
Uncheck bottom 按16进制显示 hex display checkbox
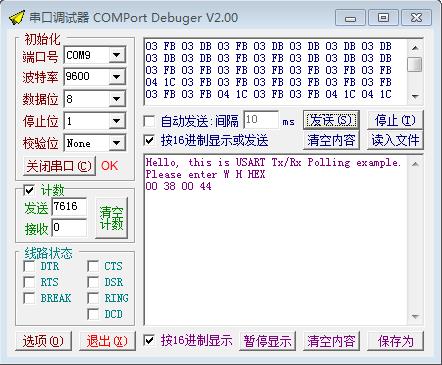149,341
